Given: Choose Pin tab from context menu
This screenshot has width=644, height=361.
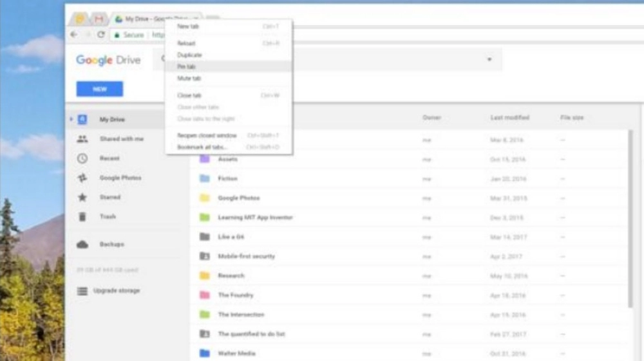Looking at the screenshot, I should pos(187,66).
